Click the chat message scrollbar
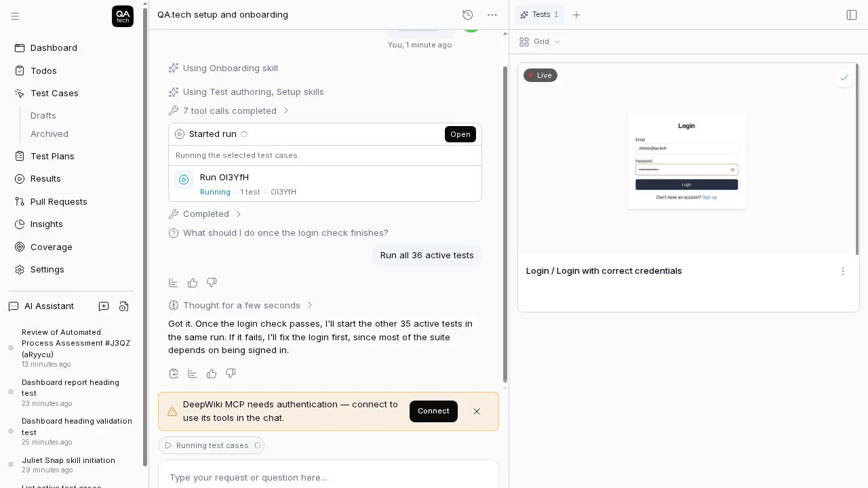Screen dimensions: 868x488 click(505, 224)
